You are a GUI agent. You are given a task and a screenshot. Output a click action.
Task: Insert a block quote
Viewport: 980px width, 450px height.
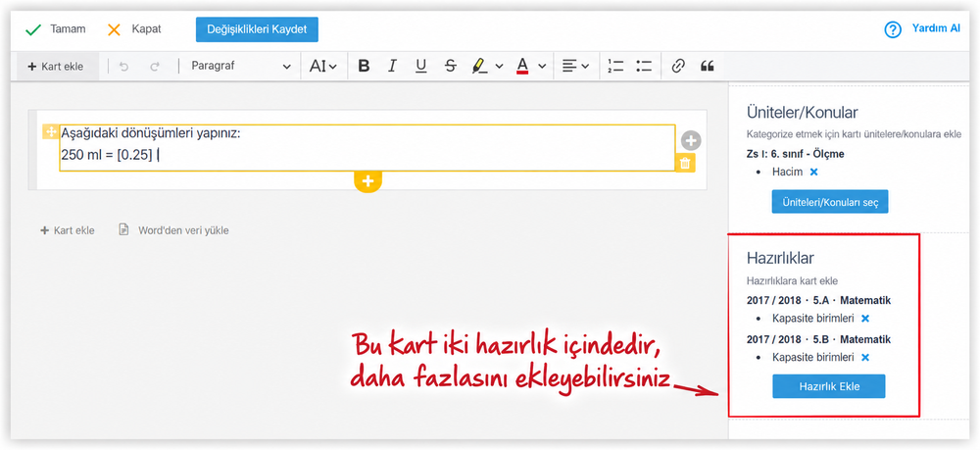tap(707, 66)
